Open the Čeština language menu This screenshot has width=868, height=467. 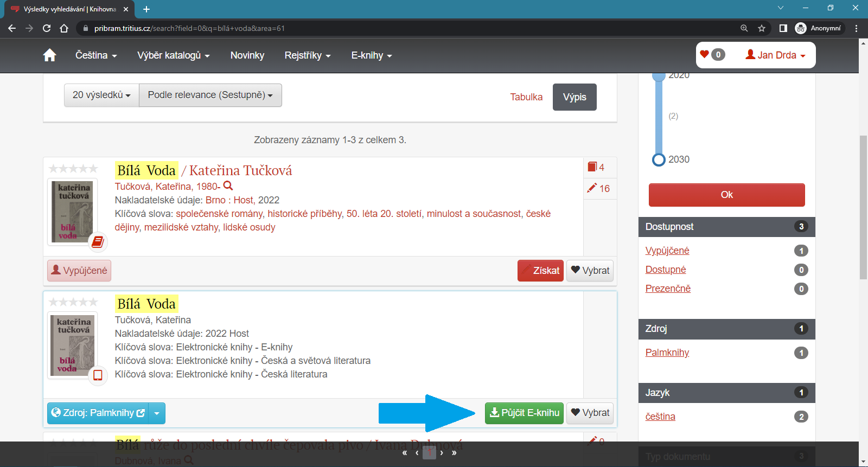(x=96, y=55)
